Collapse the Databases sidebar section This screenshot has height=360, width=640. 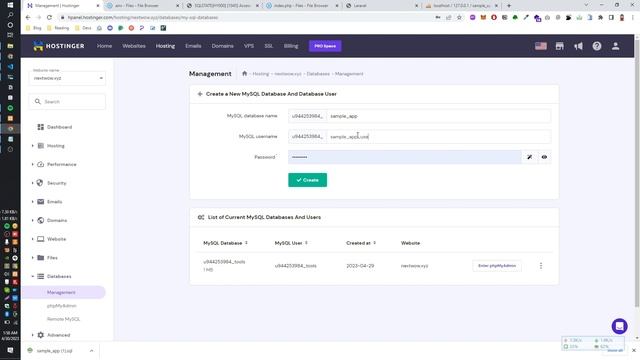tap(33, 276)
